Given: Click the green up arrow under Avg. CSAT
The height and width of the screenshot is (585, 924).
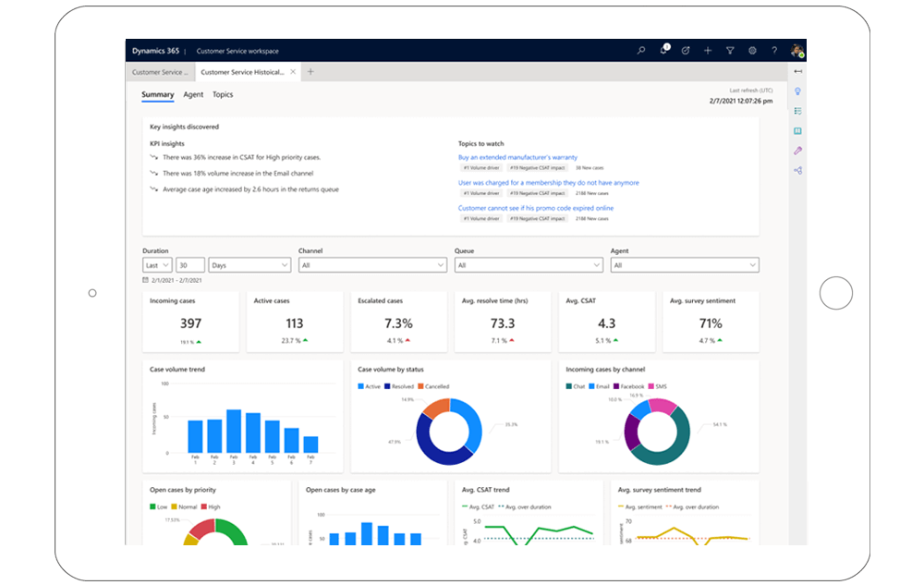Looking at the screenshot, I should click(x=615, y=340).
